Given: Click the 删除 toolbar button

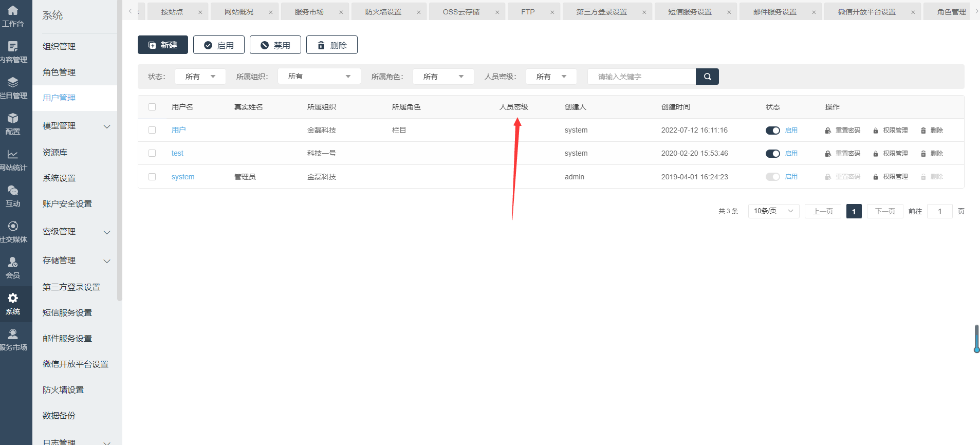Looking at the screenshot, I should (x=332, y=45).
